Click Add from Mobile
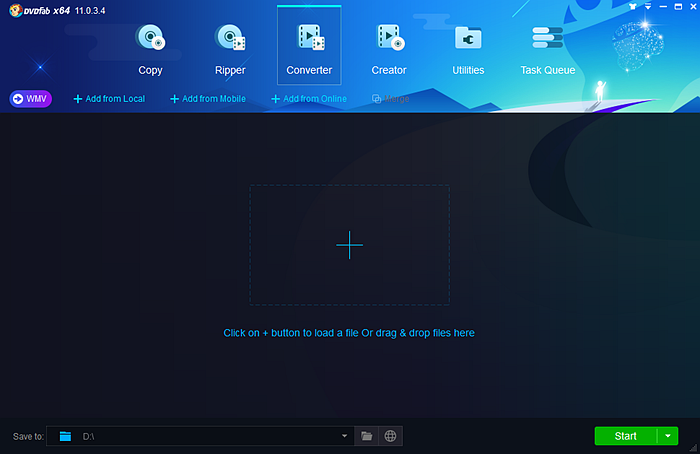Viewport: 700px width, 454px height. 208,99
